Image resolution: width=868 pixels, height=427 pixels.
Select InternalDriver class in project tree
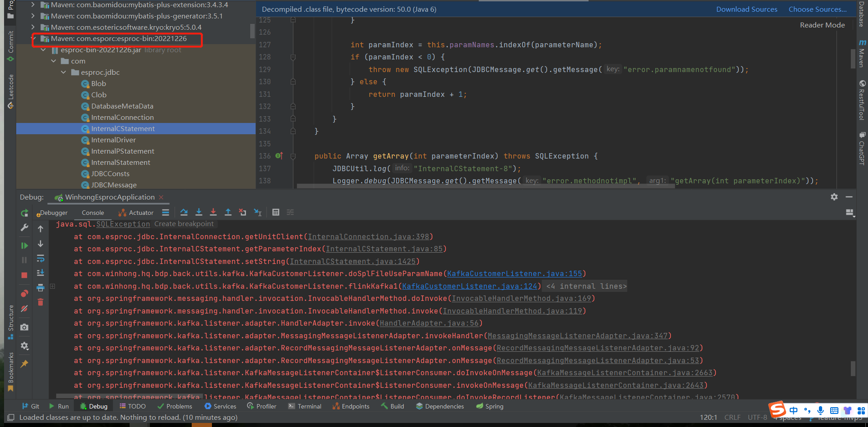(113, 140)
